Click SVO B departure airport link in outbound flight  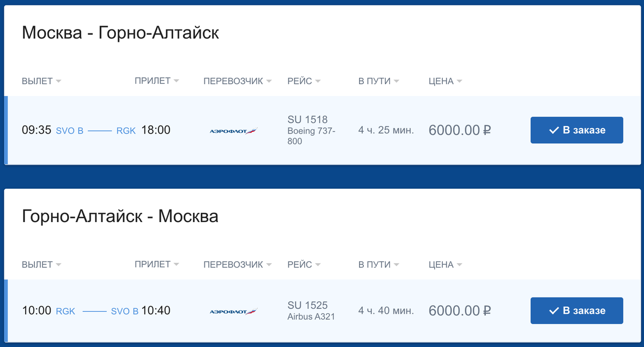click(70, 130)
